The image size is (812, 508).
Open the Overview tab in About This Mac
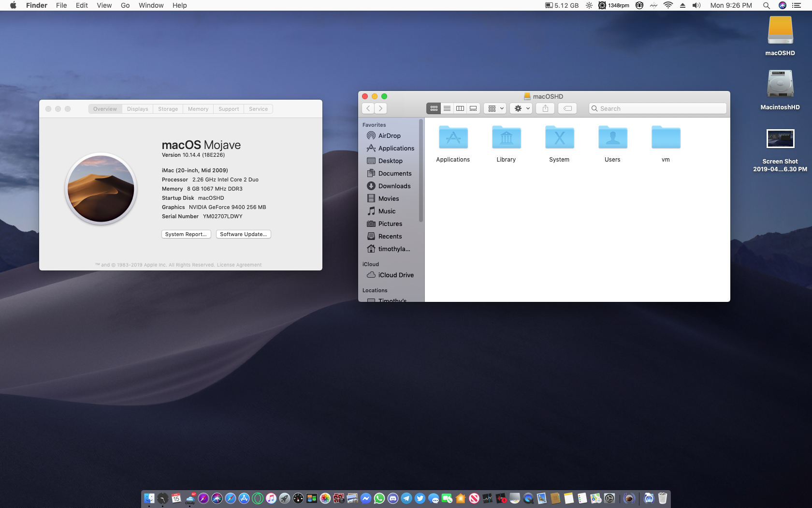(105, 109)
